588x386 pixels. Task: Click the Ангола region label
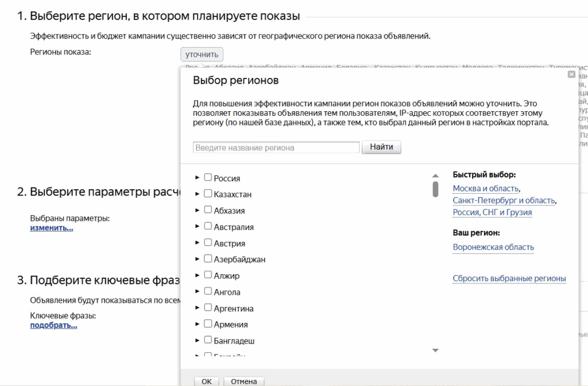(x=227, y=292)
